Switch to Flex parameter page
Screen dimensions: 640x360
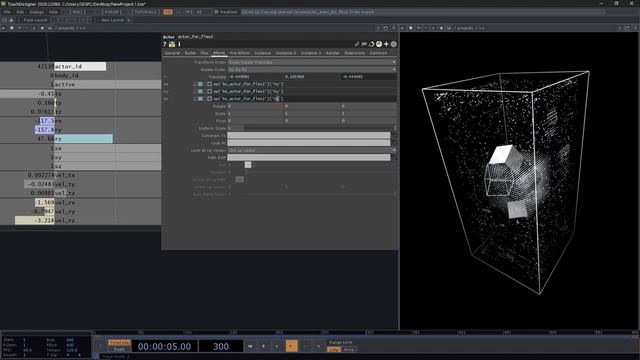click(204, 53)
